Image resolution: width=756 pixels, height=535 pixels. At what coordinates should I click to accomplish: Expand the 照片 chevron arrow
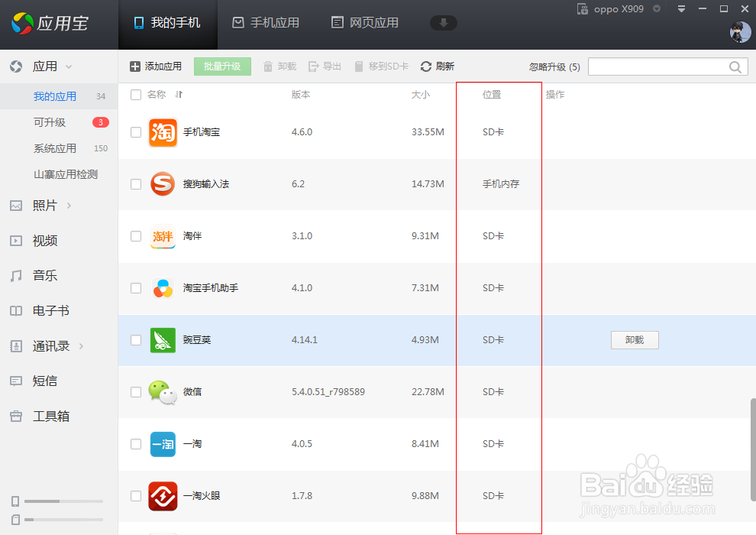69,206
